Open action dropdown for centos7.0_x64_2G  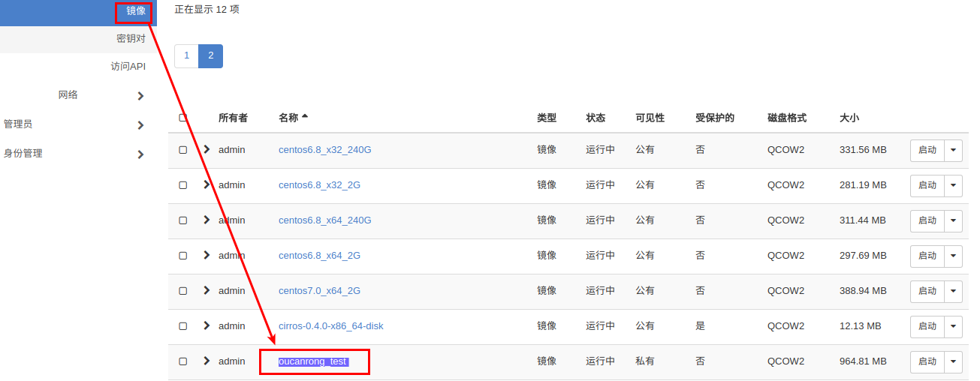(x=953, y=291)
